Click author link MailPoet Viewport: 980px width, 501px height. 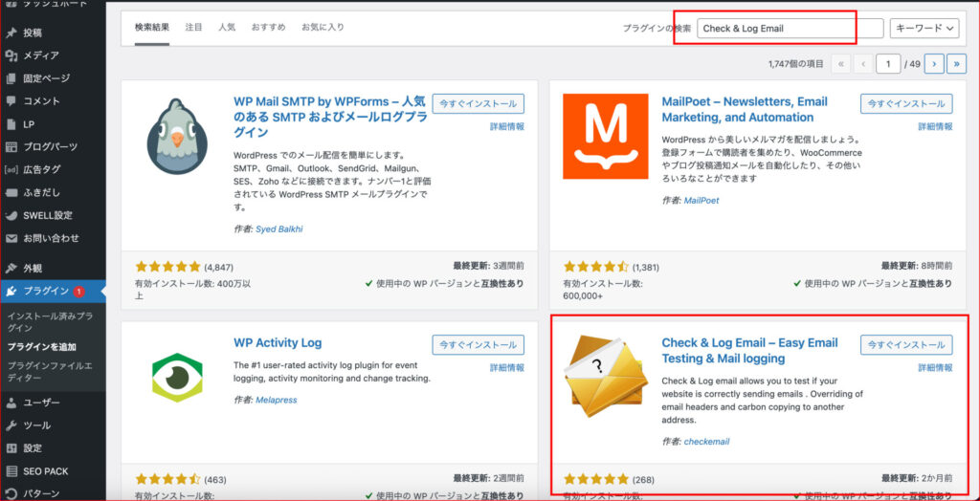click(702, 201)
